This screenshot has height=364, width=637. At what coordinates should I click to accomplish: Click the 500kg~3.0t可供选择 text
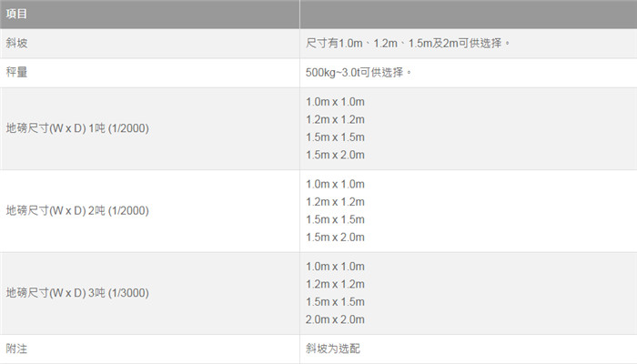359,72
